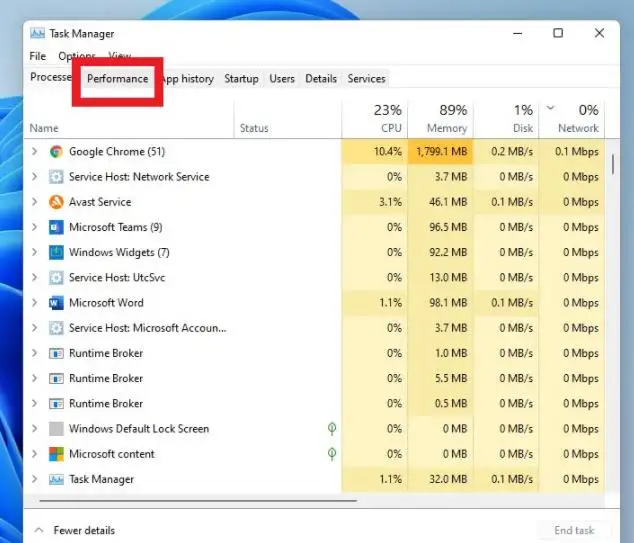Open the Details tab
Viewport: 634px width, 543px height.
(x=321, y=78)
